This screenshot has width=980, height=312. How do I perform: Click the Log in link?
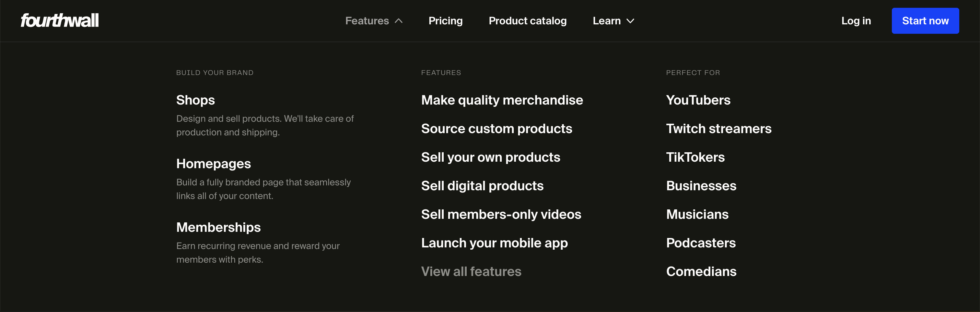(x=856, y=21)
